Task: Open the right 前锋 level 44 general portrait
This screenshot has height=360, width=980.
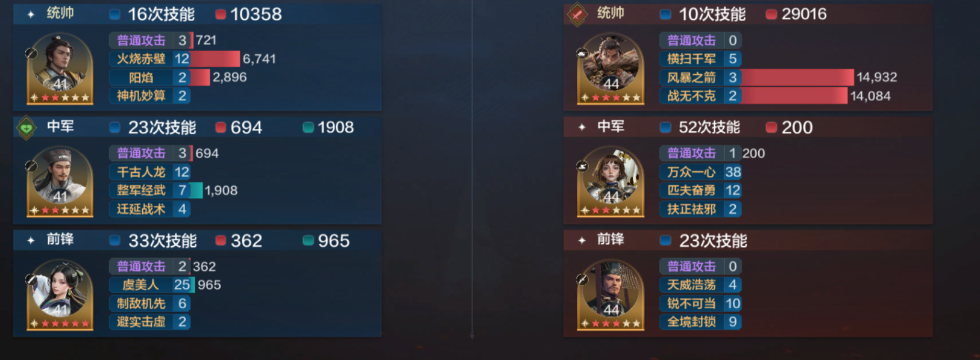Action: [x=611, y=294]
